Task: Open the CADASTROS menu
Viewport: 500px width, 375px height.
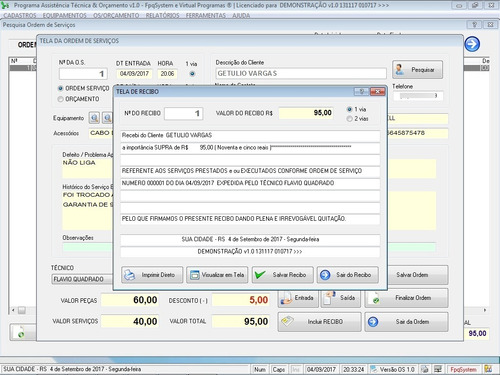Action: coord(20,15)
